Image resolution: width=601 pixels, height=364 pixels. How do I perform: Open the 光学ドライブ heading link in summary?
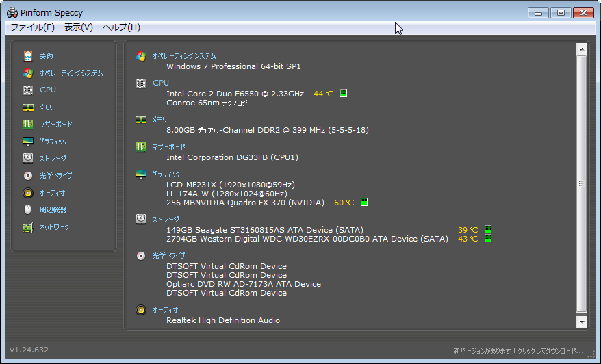168,256
